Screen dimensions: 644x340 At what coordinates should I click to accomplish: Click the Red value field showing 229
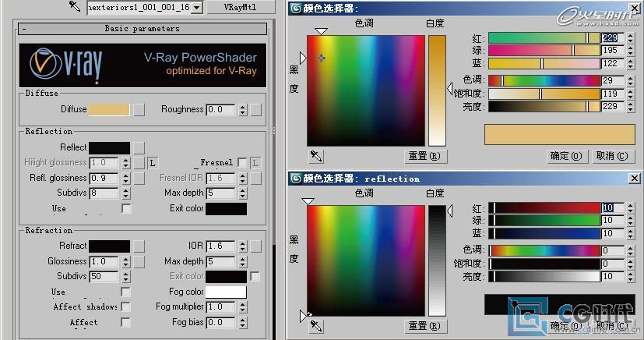point(613,38)
